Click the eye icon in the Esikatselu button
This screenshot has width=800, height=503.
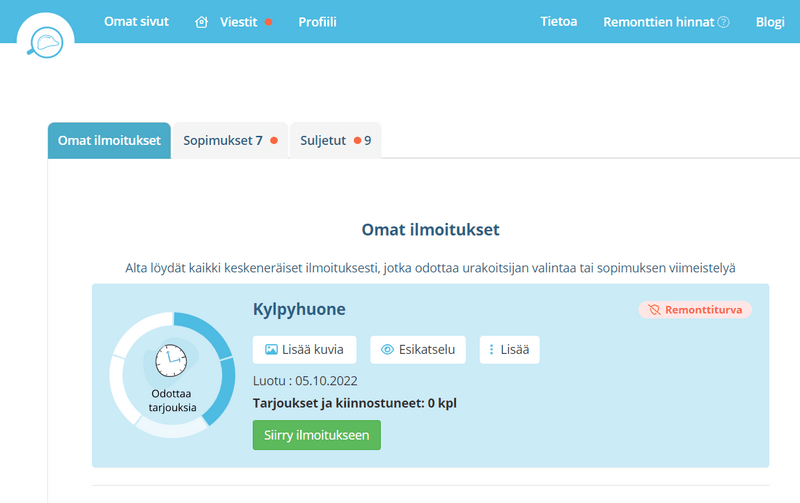[388, 349]
